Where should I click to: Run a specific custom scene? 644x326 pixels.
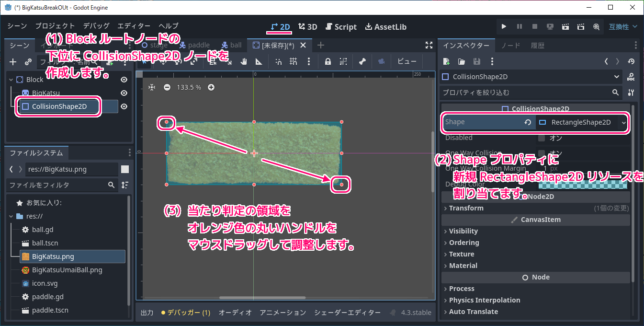[x=581, y=27]
